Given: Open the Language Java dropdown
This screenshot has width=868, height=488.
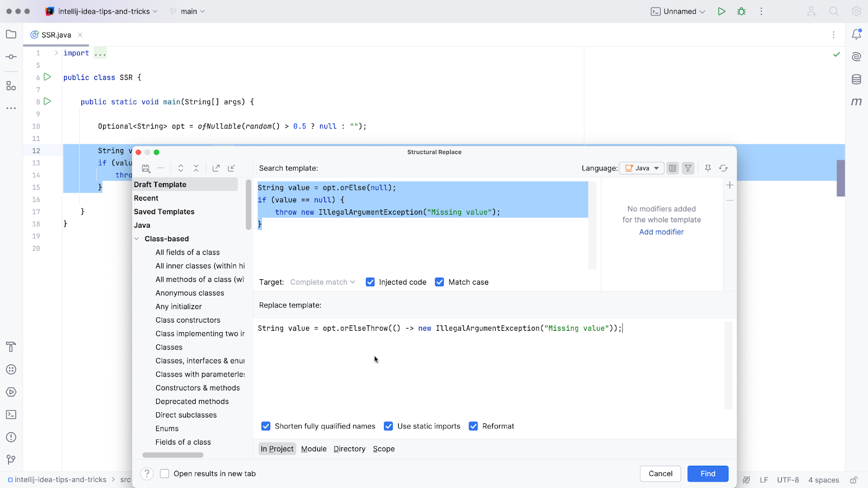Looking at the screenshot, I should pyautogui.click(x=642, y=168).
